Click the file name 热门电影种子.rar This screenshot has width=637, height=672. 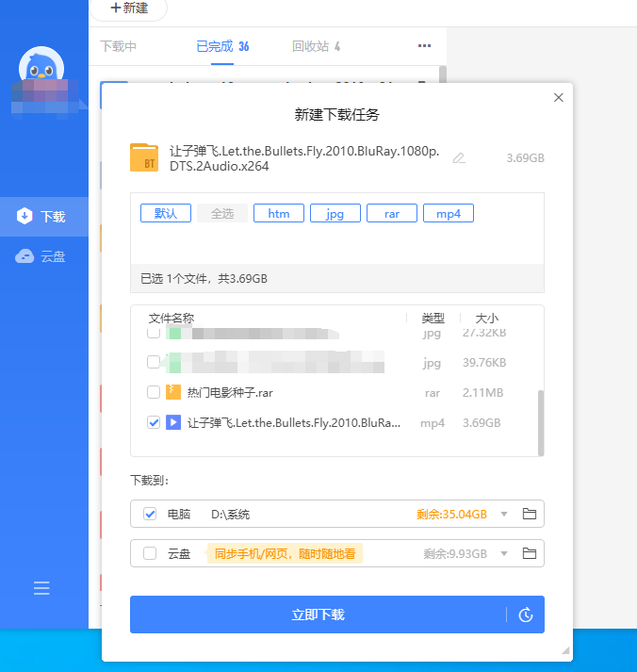[x=230, y=393]
